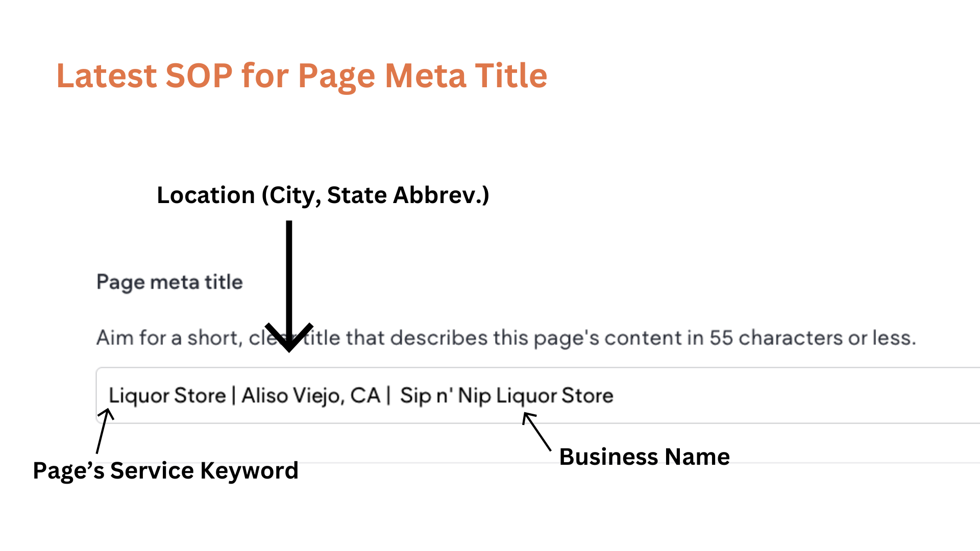The width and height of the screenshot is (980, 551).
Task: Click the '55 characters or less' hint text
Action: coord(813,338)
